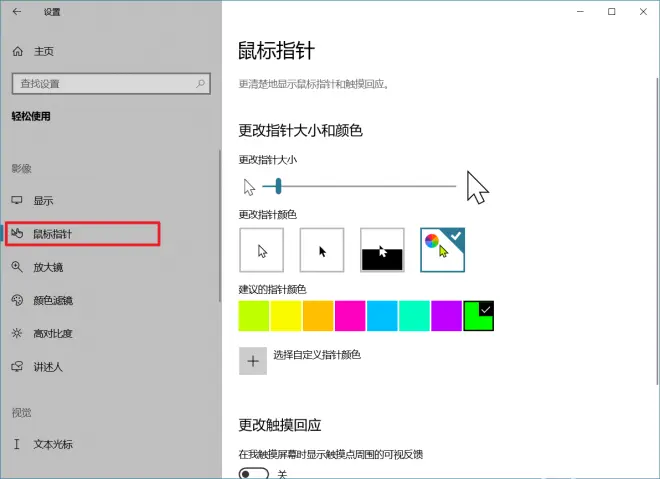Click the small pointer icon left of size slider
The height and width of the screenshot is (479, 660).
tap(249, 187)
